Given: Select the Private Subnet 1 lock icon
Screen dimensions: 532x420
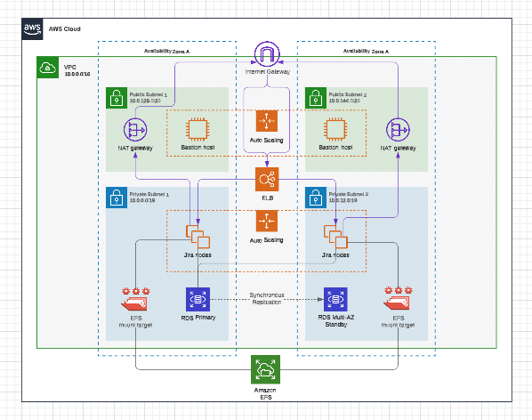Looking at the screenshot, I should [117, 198].
